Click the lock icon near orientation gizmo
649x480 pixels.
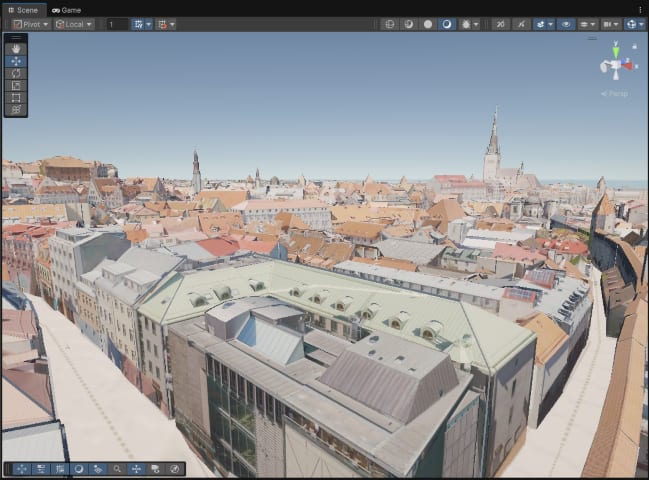pos(635,47)
